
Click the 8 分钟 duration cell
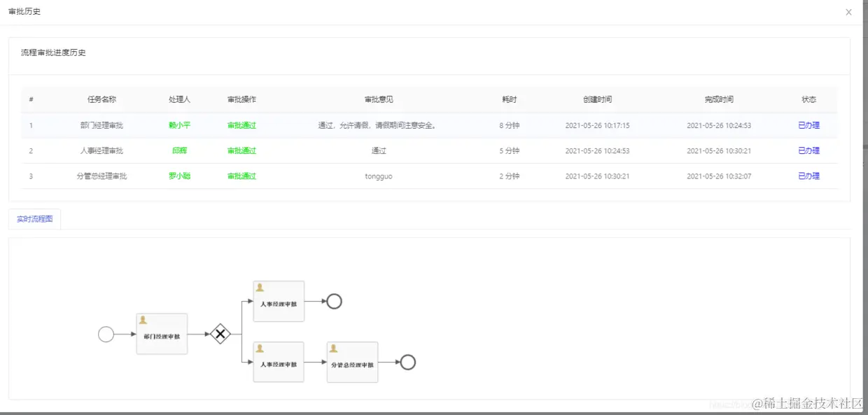click(x=510, y=125)
